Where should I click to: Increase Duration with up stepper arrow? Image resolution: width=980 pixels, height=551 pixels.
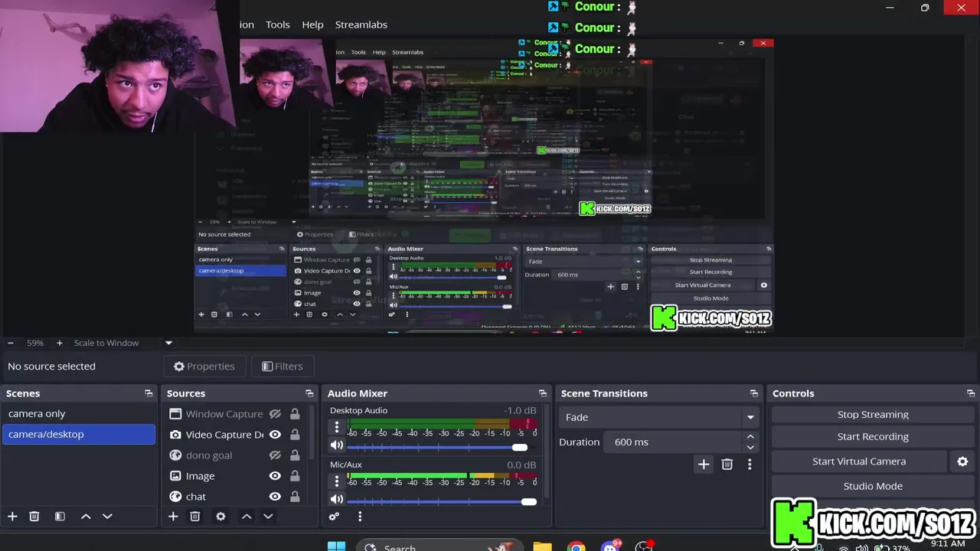click(750, 437)
